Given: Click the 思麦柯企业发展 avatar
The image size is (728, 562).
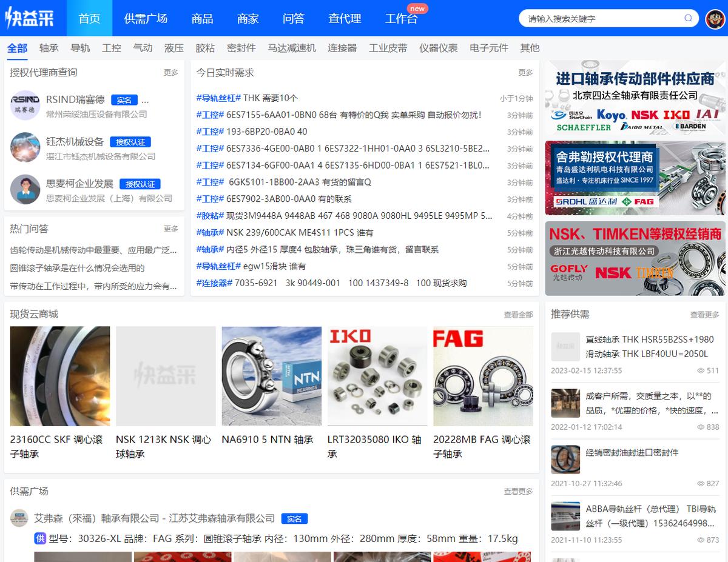Looking at the screenshot, I should pyautogui.click(x=25, y=189).
